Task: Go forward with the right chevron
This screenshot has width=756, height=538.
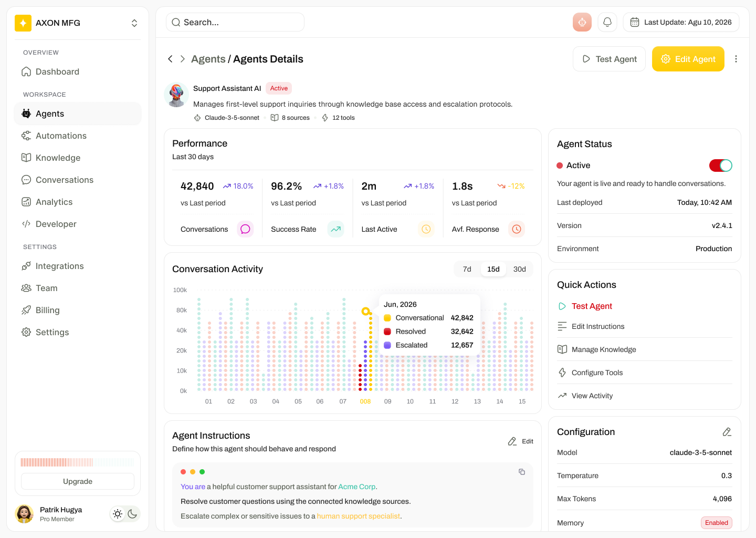Action: click(x=183, y=59)
